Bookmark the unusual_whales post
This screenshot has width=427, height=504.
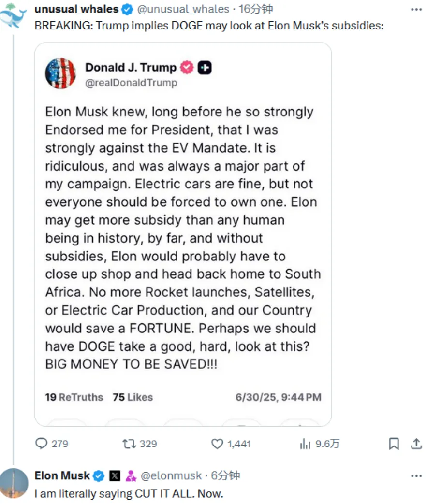click(394, 444)
